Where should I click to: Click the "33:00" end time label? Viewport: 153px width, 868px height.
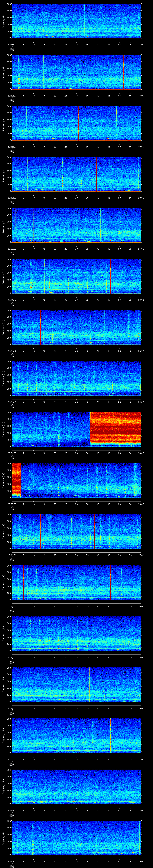(141, 861)
